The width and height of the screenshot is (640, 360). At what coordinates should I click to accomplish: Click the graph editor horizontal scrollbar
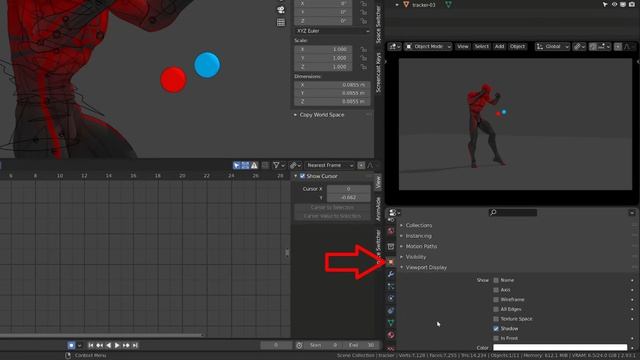101,336
